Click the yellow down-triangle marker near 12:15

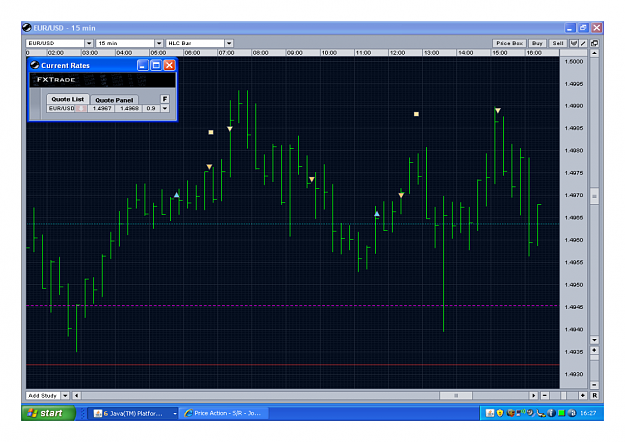coord(401,195)
